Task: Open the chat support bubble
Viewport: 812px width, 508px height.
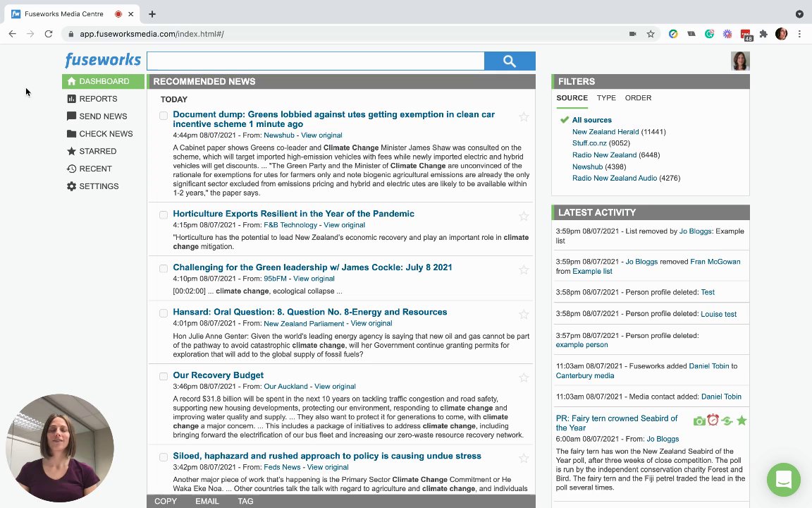Action: pyautogui.click(x=784, y=480)
